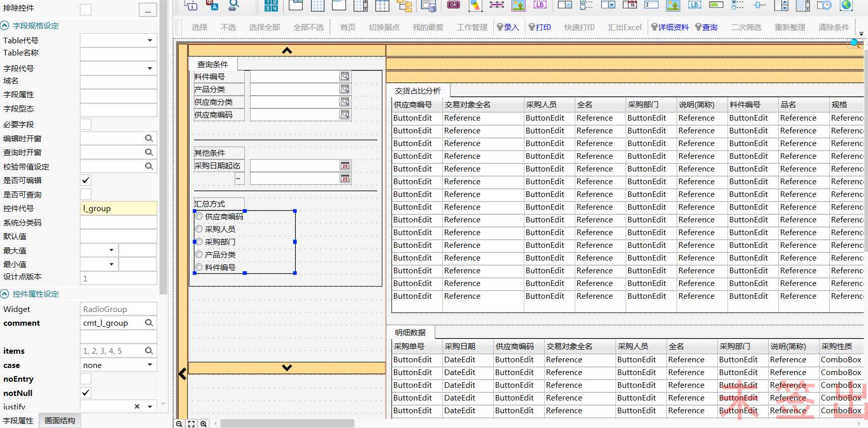Click the 控件代号 field with l_group

click(x=119, y=208)
